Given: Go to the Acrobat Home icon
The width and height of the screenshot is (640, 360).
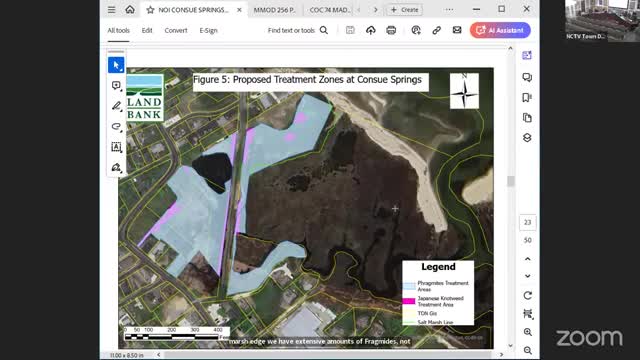Looking at the screenshot, I should (x=130, y=9).
